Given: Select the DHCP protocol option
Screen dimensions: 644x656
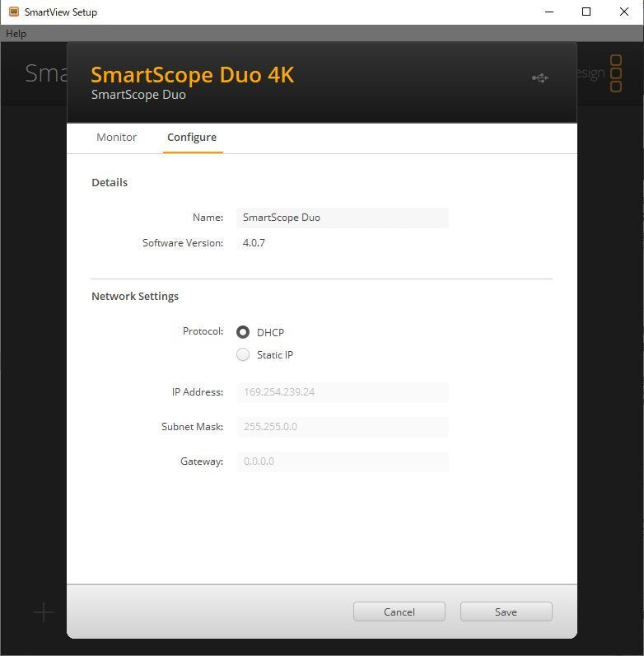Looking at the screenshot, I should [243, 332].
